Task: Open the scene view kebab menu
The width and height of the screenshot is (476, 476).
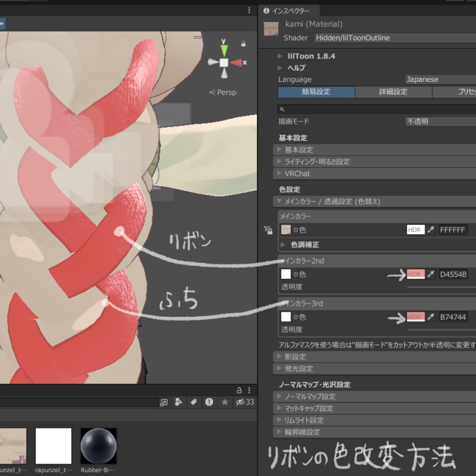Action: [x=249, y=10]
